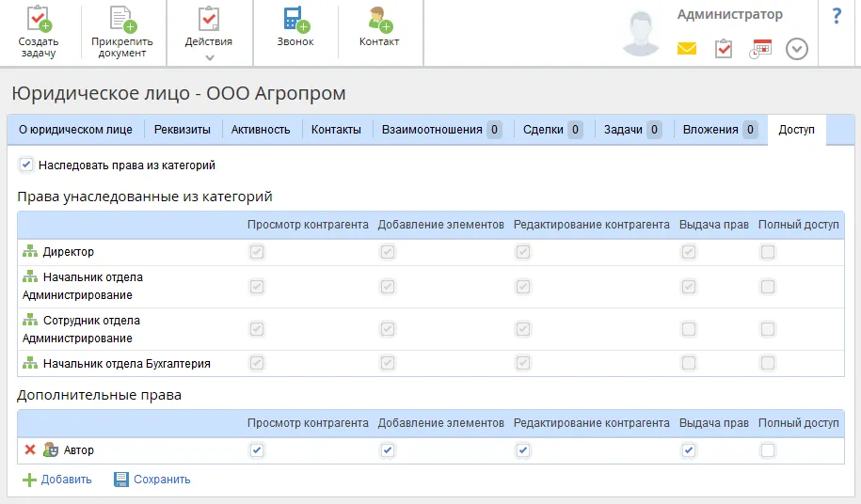
Task: Toggle Автор Редактирование контрагента checkbox
Action: tap(523, 450)
